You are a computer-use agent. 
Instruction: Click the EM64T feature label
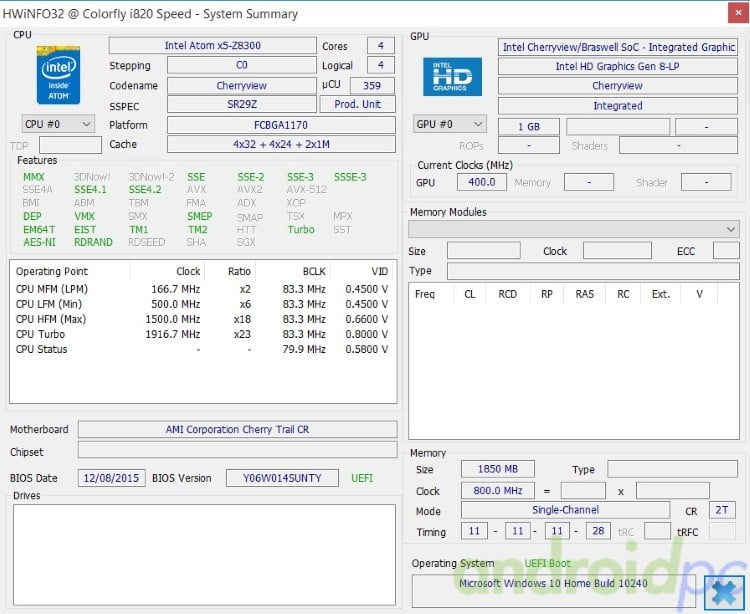click(x=39, y=230)
